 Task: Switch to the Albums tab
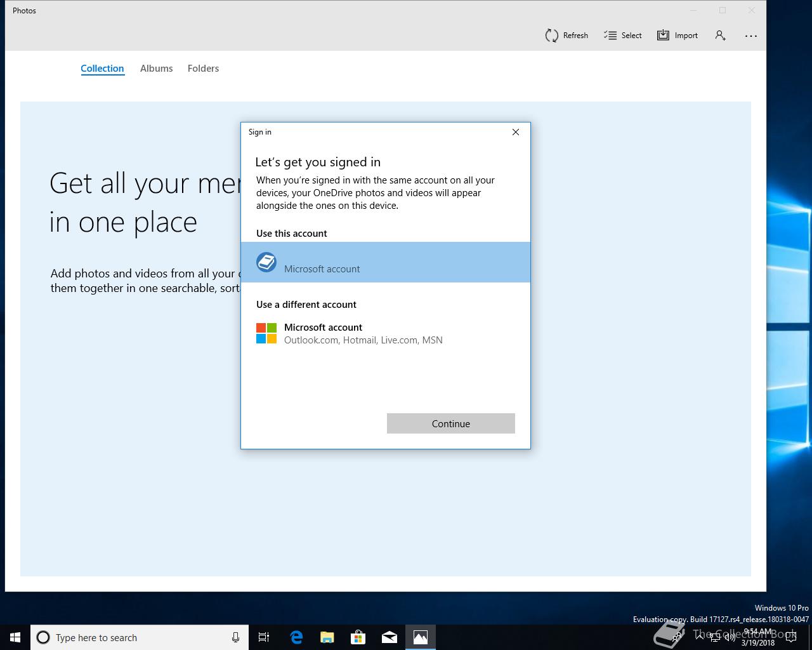[156, 69]
